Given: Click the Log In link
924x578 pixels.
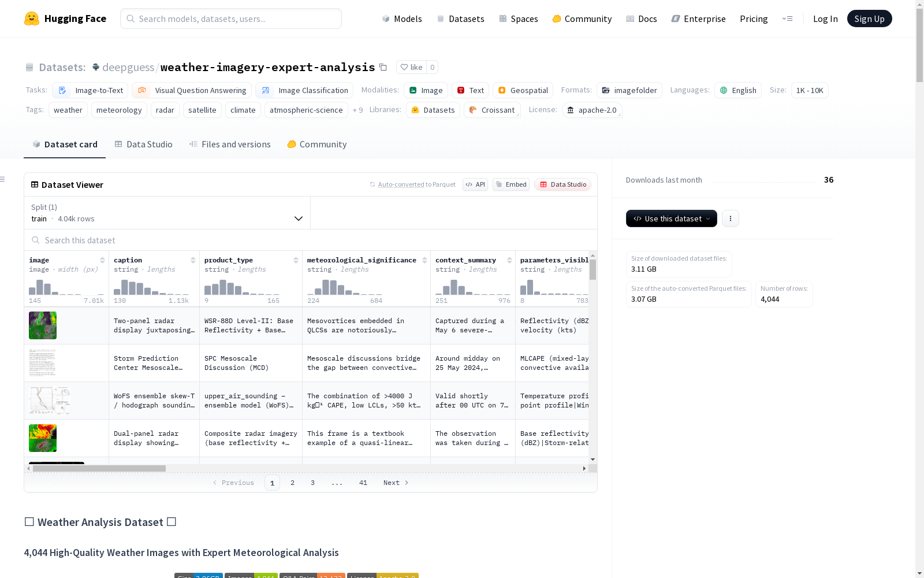Looking at the screenshot, I should click(825, 18).
